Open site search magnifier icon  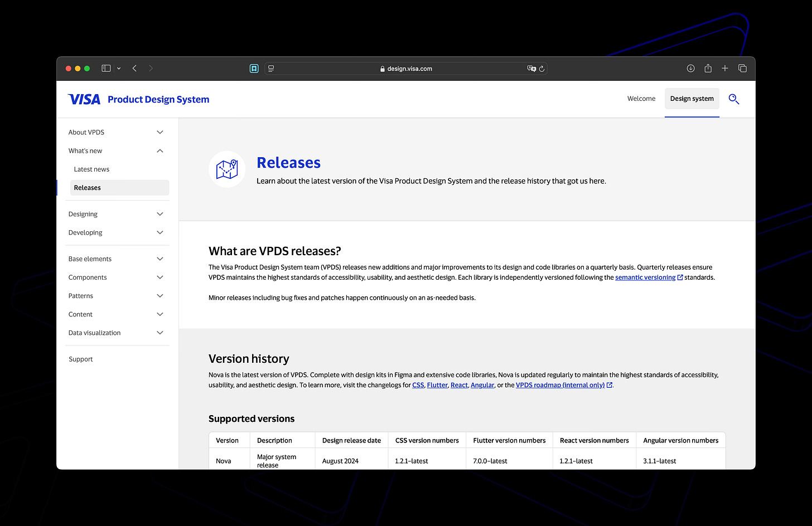pos(734,99)
